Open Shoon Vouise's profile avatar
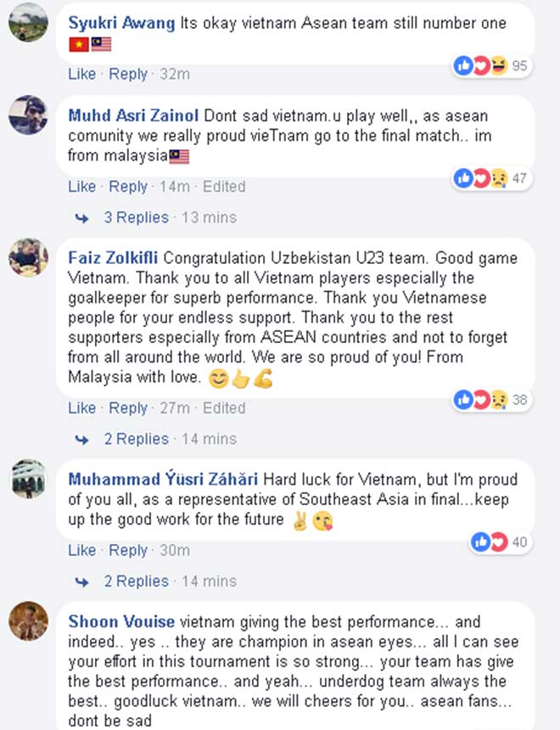This screenshot has width=560, height=730. click(x=28, y=621)
